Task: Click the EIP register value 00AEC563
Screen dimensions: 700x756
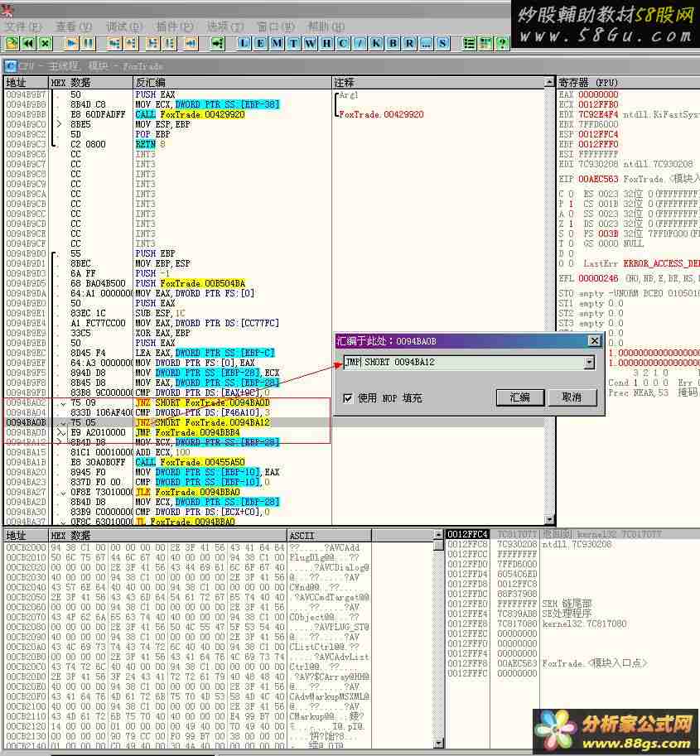Action: point(598,179)
